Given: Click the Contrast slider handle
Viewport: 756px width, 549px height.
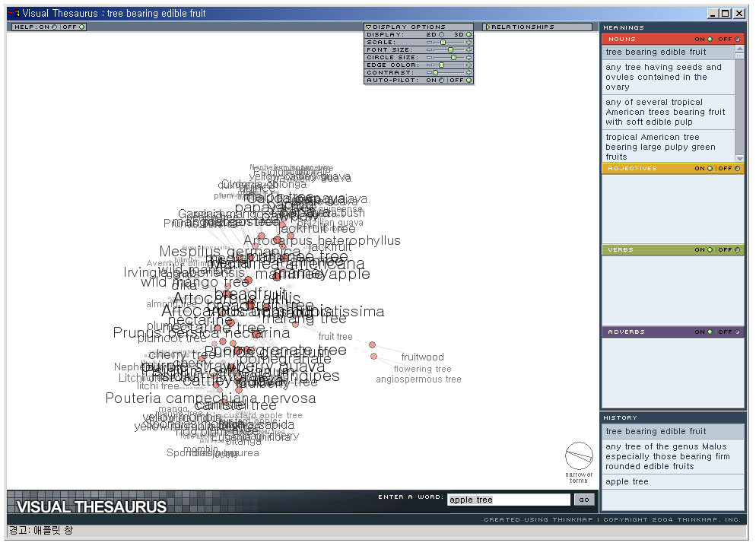Looking at the screenshot, I should click(x=435, y=73).
